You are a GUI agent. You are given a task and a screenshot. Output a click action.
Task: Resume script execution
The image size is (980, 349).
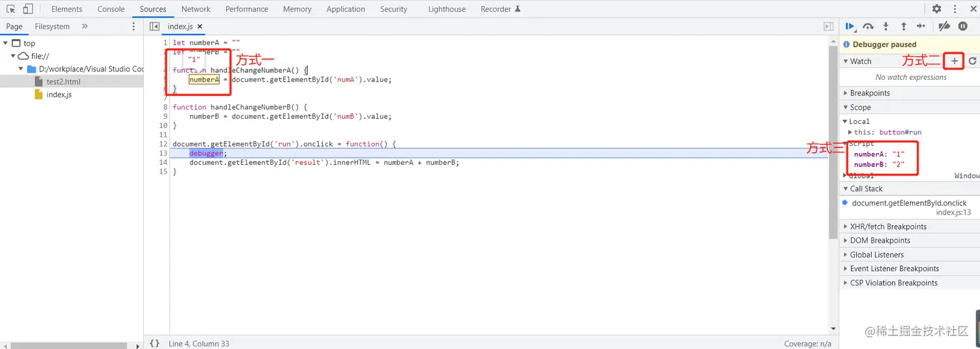[x=850, y=26]
